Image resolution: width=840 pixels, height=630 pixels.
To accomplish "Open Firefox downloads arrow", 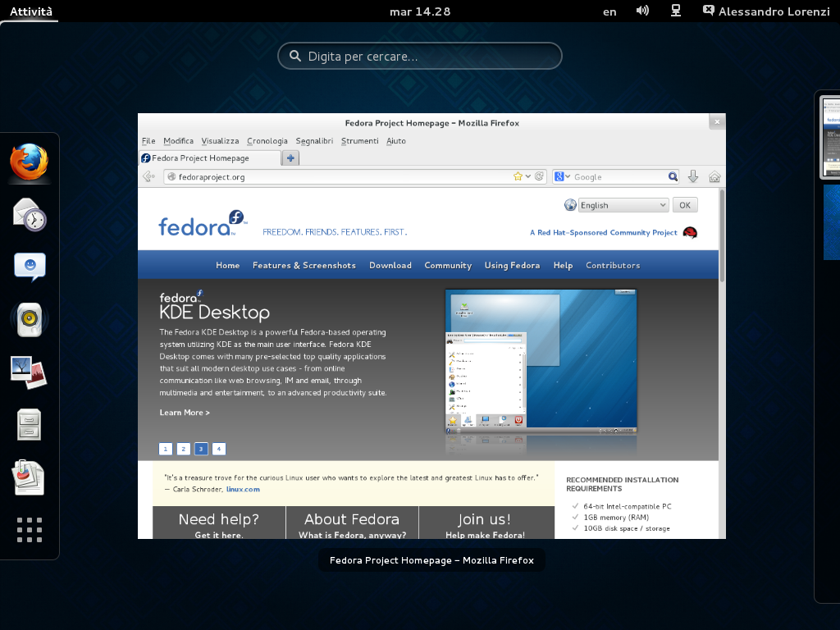I will (x=692, y=176).
